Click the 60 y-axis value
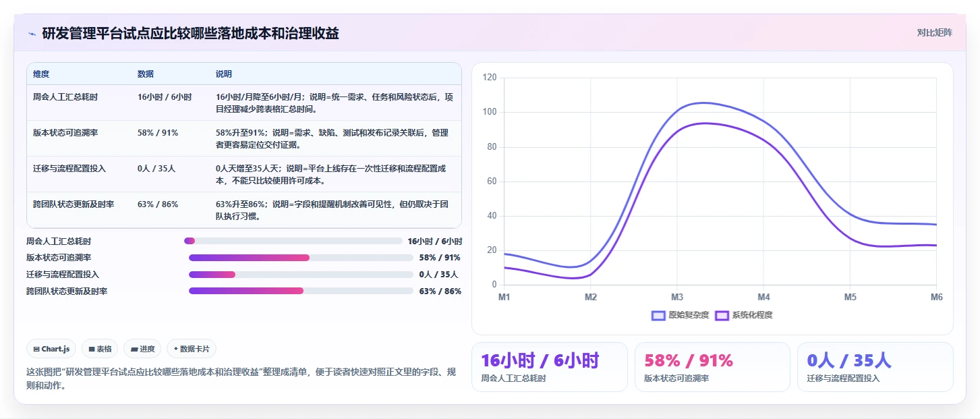 pos(492,181)
